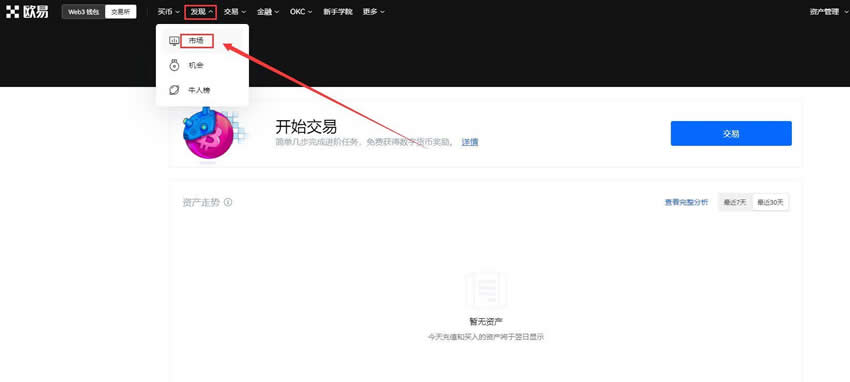Expand the 交易 navigation dropdown
The image size is (850, 382).
[235, 11]
